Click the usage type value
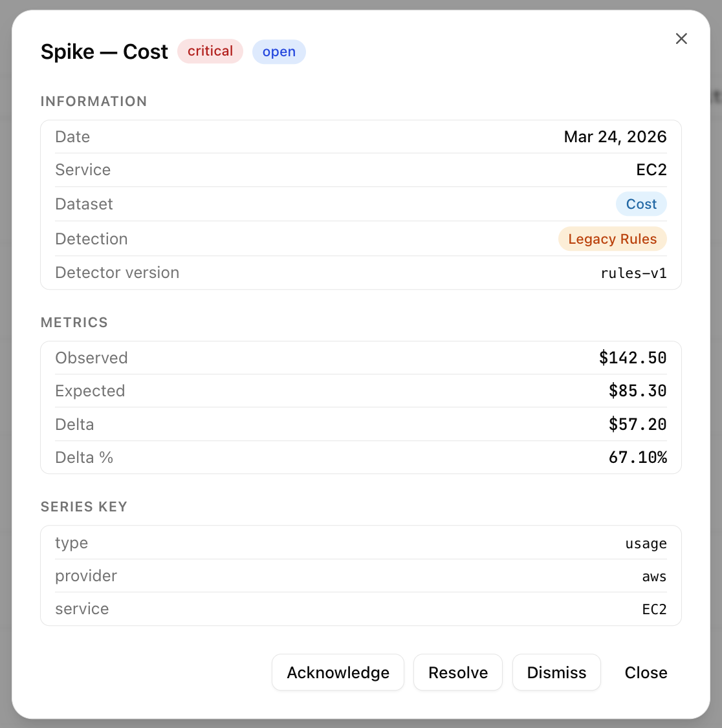Image resolution: width=722 pixels, height=728 pixels. pyautogui.click(x=646, y=544)
